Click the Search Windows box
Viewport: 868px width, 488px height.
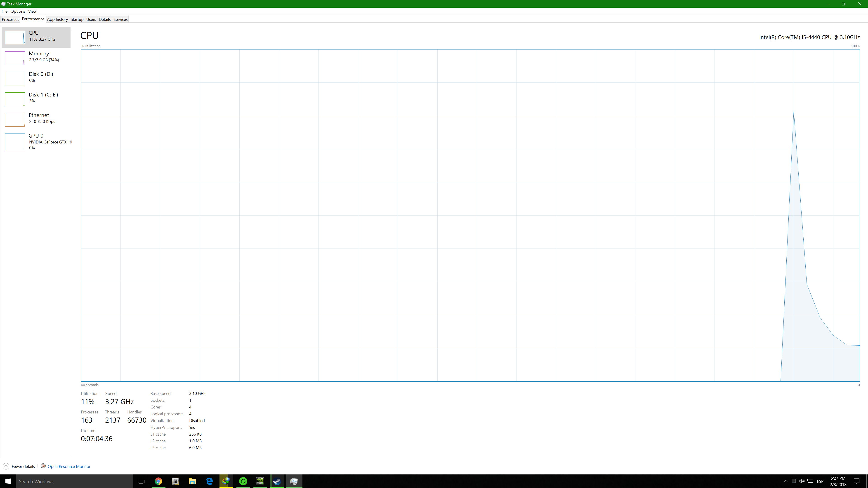[74, 481]
